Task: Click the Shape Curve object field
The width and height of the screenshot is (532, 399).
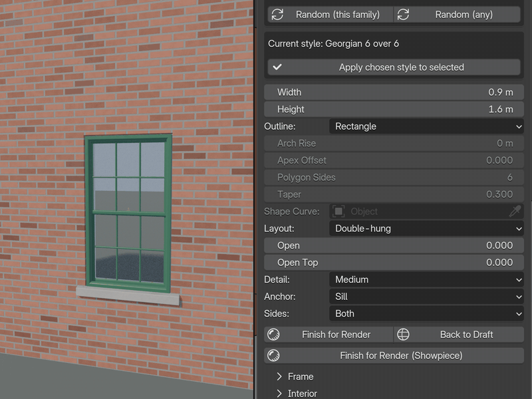Action: coord(426,211)
